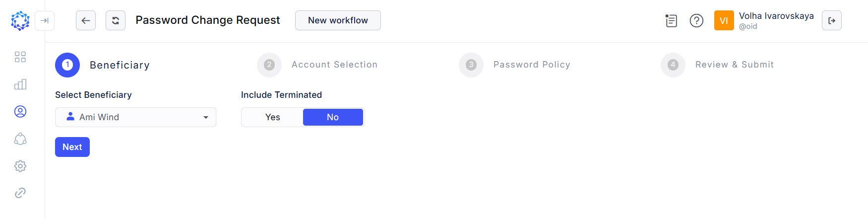Click the Next button
The height and width of the screenshot is (219, 868).
point(72,147)
